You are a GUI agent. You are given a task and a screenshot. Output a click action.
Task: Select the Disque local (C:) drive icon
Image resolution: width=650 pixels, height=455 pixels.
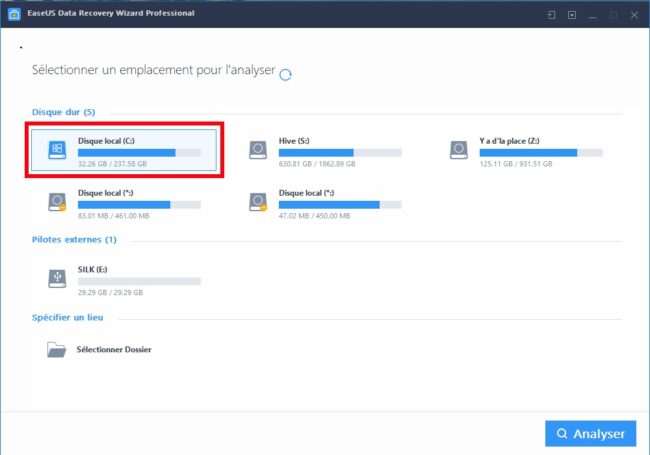tap(57, 150)
